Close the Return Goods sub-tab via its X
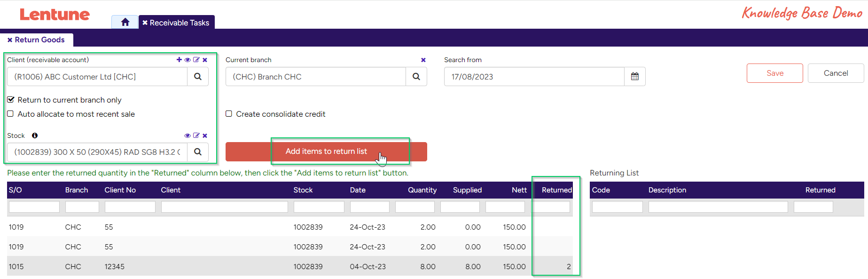The image size is (868, 279). tap(10, 40)
